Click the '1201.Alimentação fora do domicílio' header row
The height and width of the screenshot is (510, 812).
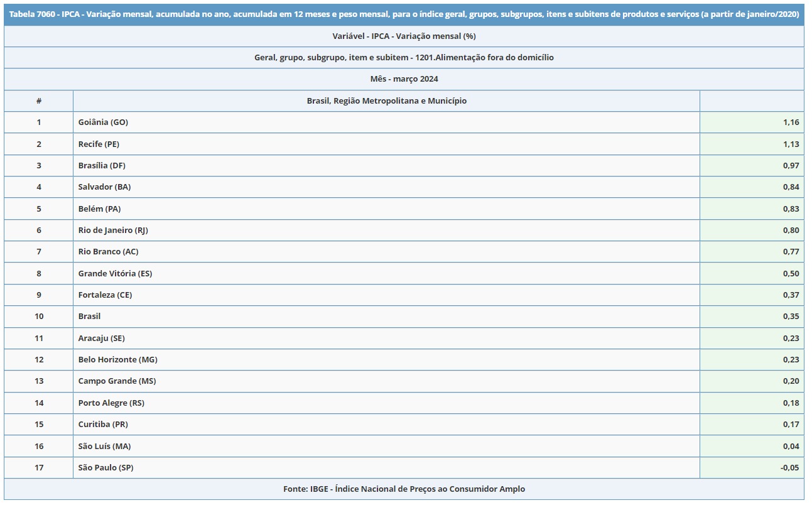404,57
